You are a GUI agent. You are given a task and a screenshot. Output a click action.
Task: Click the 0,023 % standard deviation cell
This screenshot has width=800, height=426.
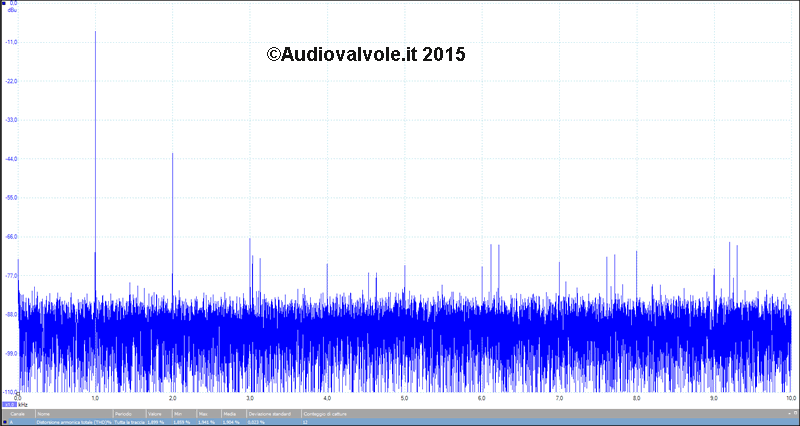coord(256,422)
